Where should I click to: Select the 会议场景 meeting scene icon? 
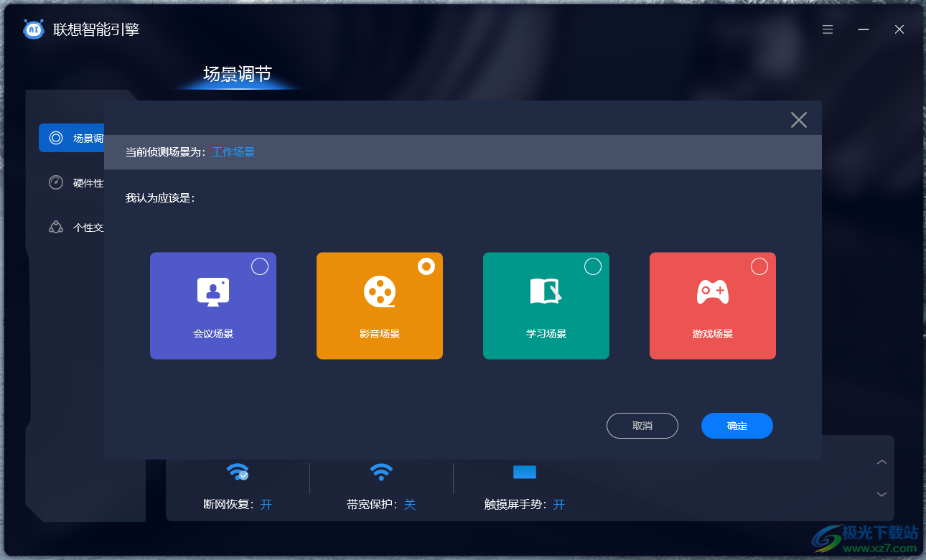tap(213, 291)
